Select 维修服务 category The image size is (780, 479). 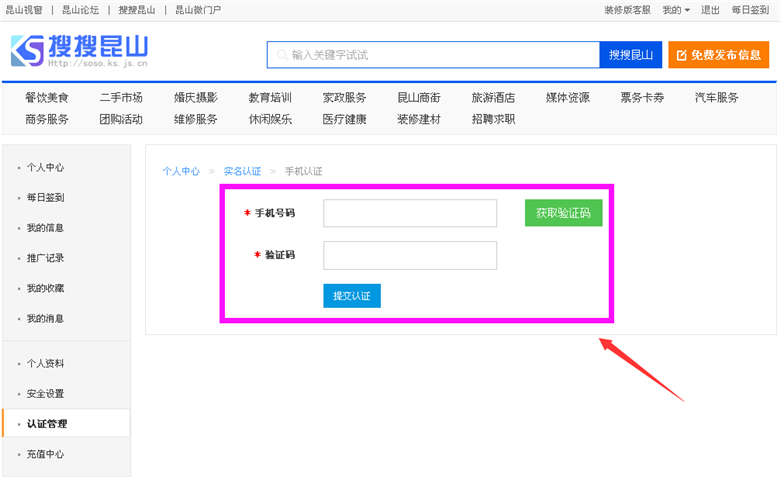pyautogui.click(x=195, y=119)
